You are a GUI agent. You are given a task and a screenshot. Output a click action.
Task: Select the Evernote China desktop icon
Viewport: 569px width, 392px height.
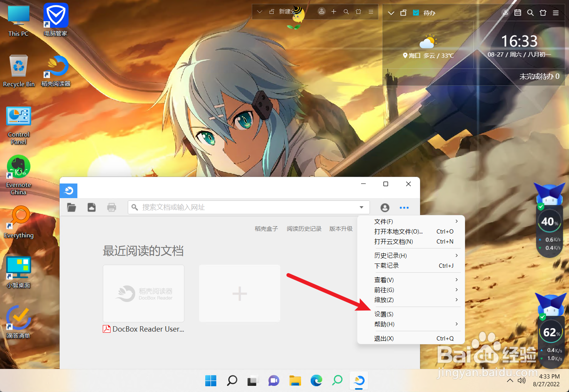pyautogui.click(x=18, y=175)
